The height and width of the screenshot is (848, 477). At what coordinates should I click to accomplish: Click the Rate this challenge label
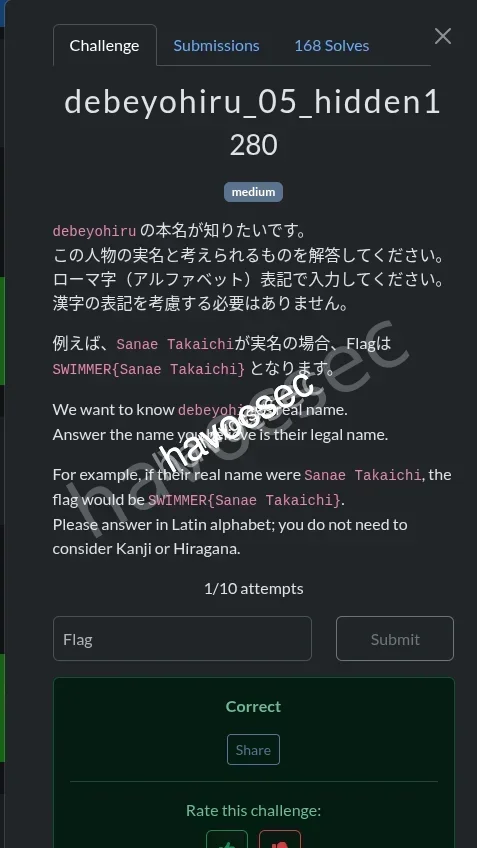point(253,810)
